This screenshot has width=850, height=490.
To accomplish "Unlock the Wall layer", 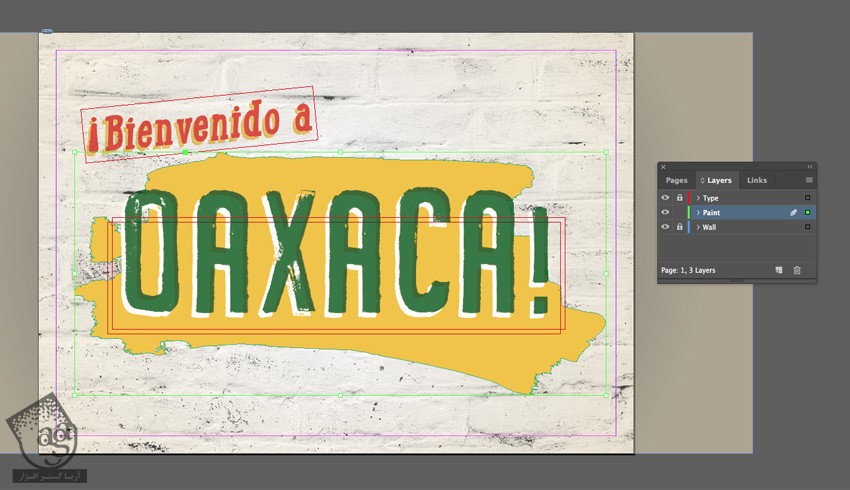I will [x=679, y=227].
